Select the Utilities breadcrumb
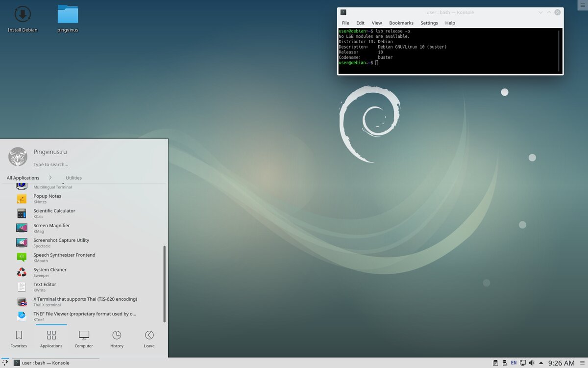Image resolution: width=588 pixels, height=368 pixels. click(x=74, y=178)
